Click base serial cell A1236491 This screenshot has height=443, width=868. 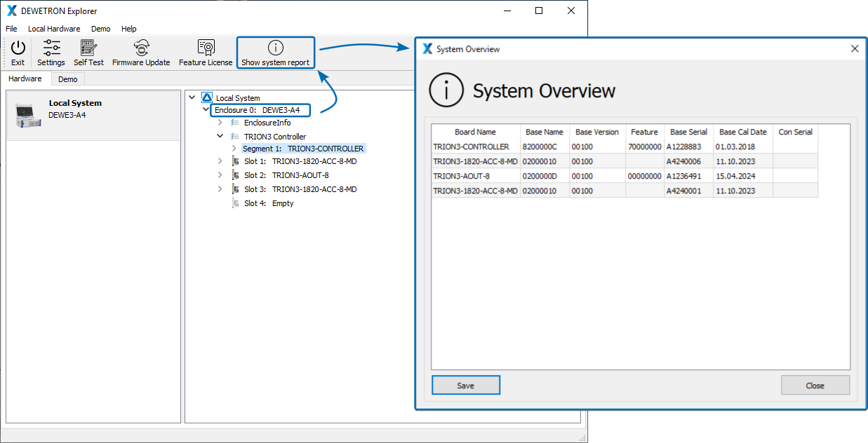688,176
